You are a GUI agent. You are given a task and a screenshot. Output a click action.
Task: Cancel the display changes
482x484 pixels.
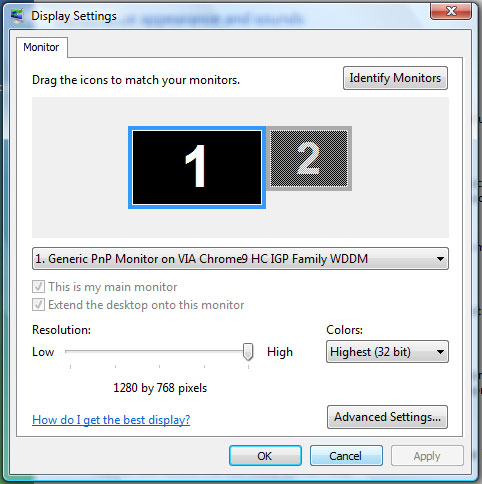[346, 456]
